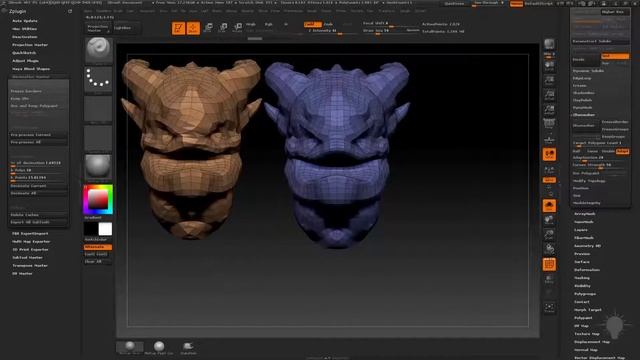Open the Multi Map Exporter plugin
Viewport: 640px width, 360px height.
[31, 241]
